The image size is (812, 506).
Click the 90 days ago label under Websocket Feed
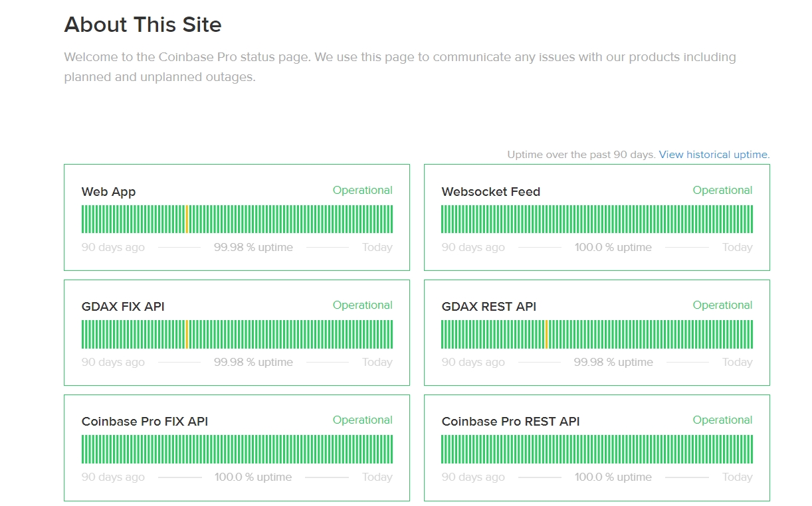[473, 247]
